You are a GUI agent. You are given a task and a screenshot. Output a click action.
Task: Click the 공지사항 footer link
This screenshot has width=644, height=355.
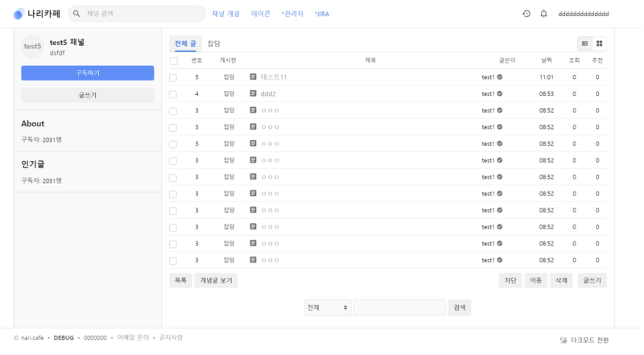171,337
